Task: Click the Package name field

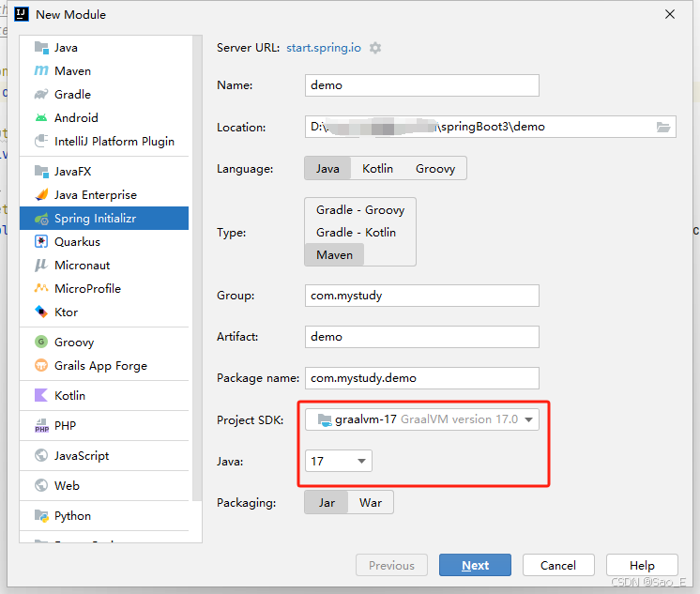Action: [x=422, y=378]
